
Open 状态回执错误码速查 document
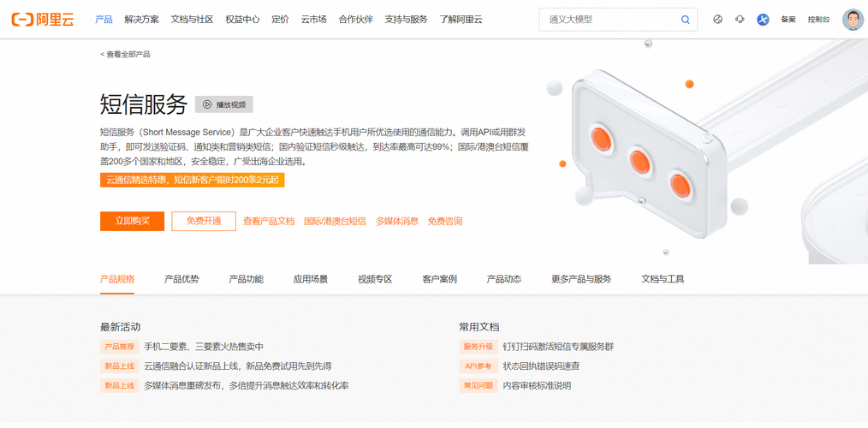pyautogui.click(x=541, y=366)
